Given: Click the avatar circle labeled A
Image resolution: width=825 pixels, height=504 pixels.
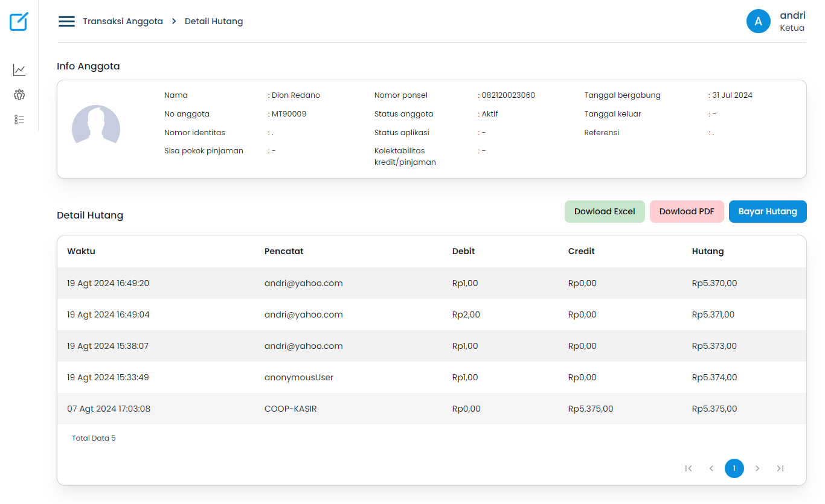Looking at the screenshot, I should click(758, 21).
